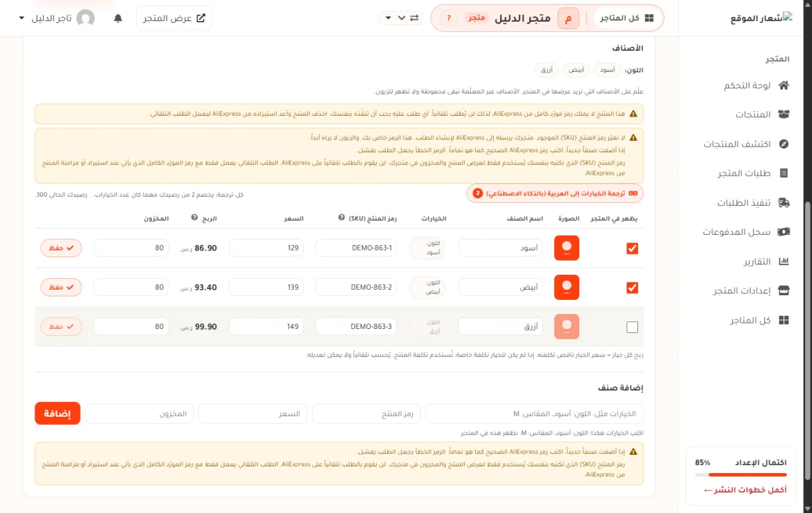
Task: Save the أزرق variant row
Action: click(x=62, y=327)
